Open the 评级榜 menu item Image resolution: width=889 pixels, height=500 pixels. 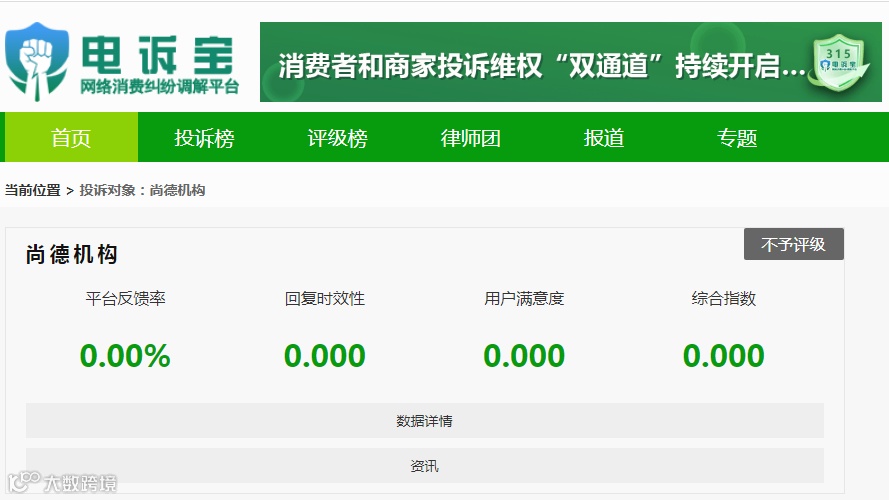[x=337, y=138]
